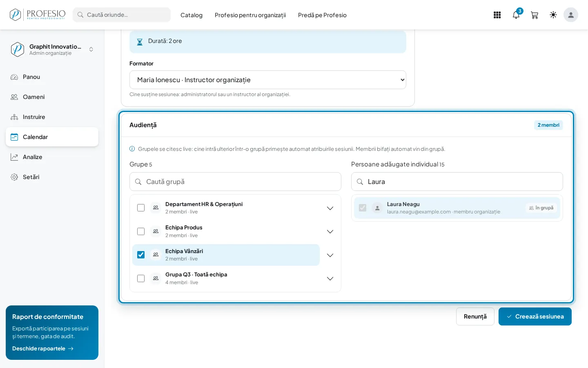Open Predă pe Profesio link
The image size is (588, 368).
(322, 15)
